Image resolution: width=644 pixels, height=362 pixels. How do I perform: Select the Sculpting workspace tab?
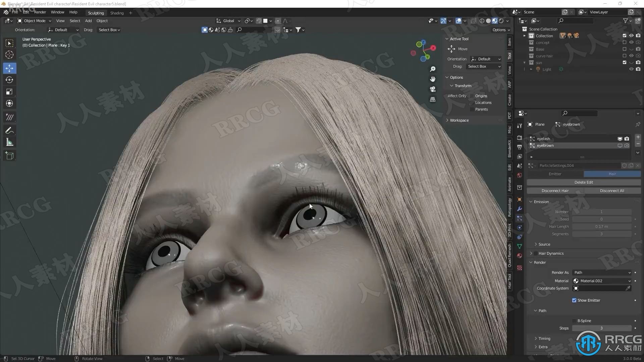96,12
